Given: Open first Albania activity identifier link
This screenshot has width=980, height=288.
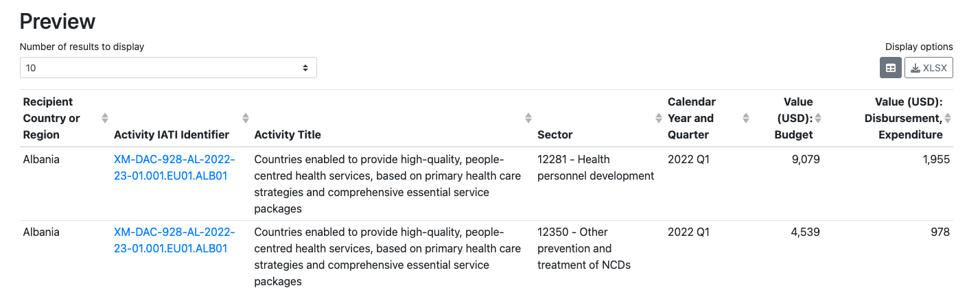Looking at the screenshot, I should tap(174, 167).
